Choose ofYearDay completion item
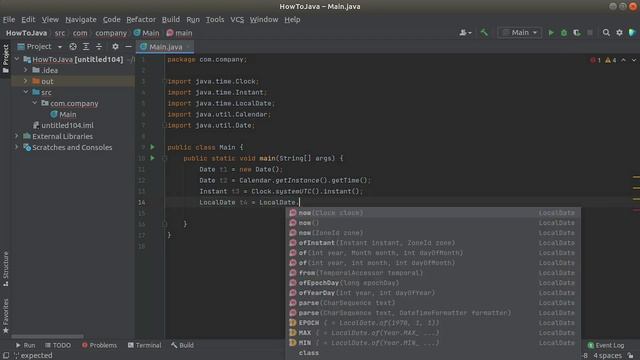The image size is (640, 360). 433,293
